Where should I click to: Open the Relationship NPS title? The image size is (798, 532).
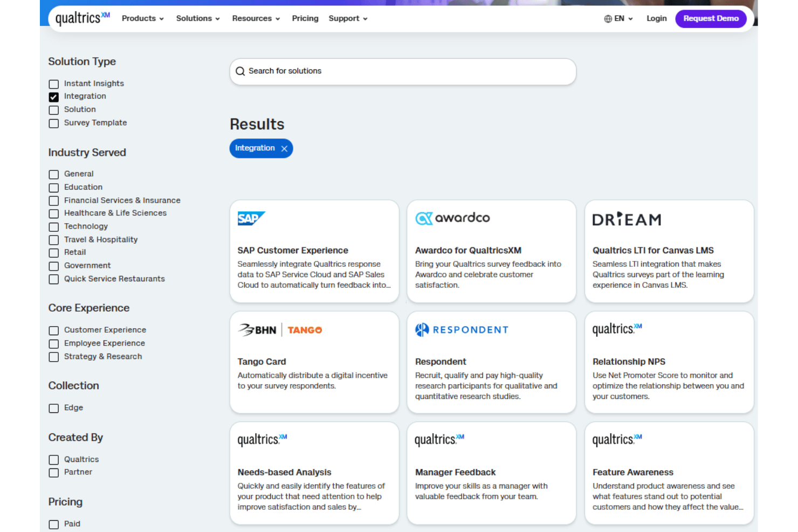click(x=629, y=362)
